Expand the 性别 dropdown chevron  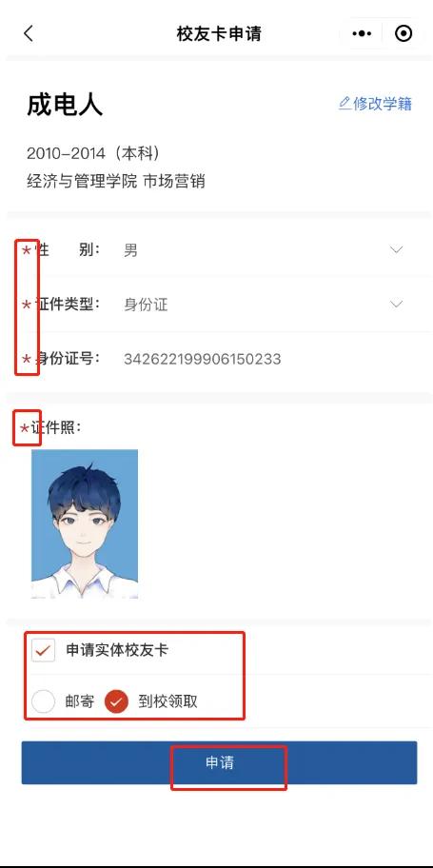pos(396,249)
